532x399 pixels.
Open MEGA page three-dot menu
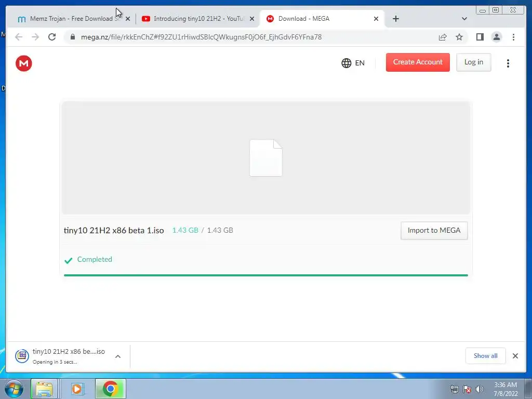tap(508, 63)
